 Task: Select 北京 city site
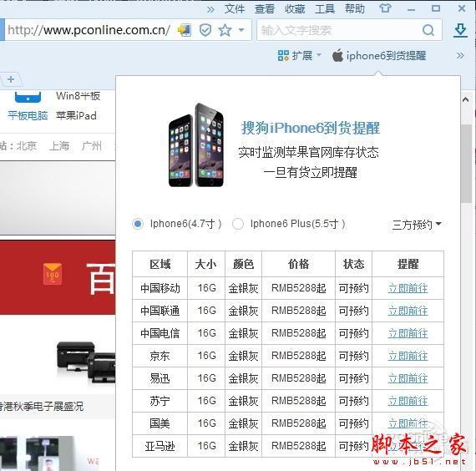[27, 146]
